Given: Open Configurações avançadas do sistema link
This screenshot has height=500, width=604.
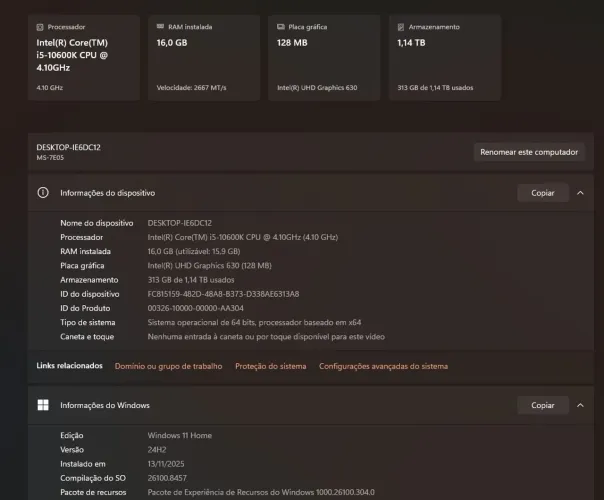Looking at the screenshot, I should click(383, 366).
